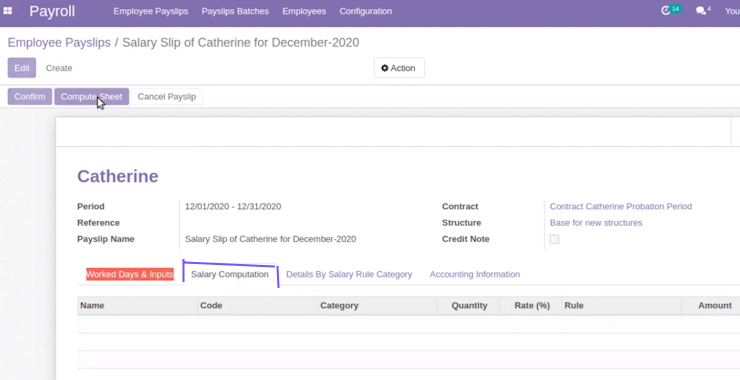
Task: Click the Edit button
Action: click(x=22, y=68)
